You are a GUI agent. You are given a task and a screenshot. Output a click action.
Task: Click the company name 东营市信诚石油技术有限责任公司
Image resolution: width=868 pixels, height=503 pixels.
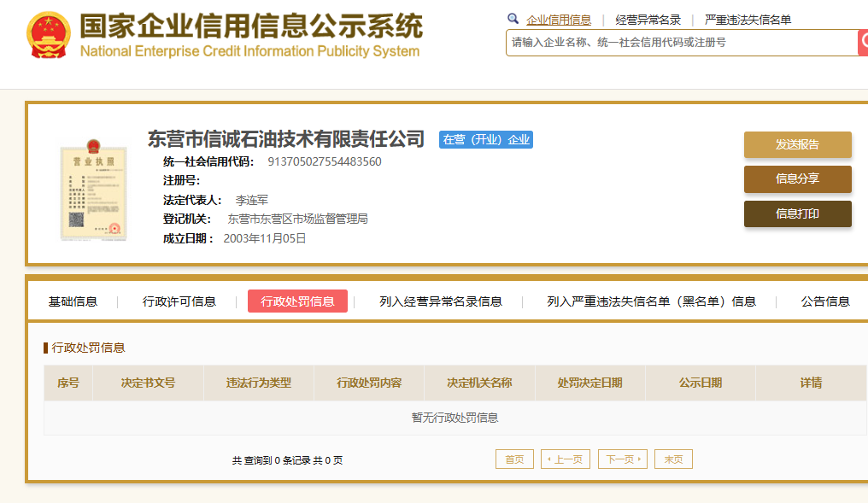click(x=286, y=139)
